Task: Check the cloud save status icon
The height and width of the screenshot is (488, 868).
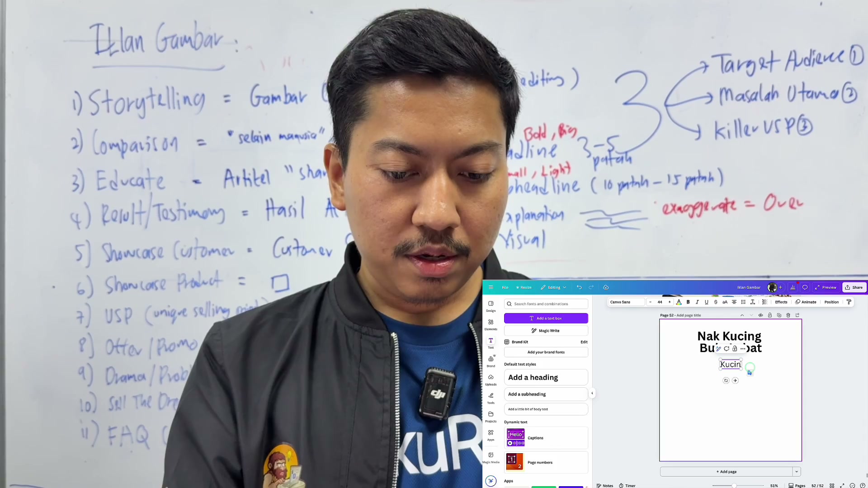Action: [606, 287]
